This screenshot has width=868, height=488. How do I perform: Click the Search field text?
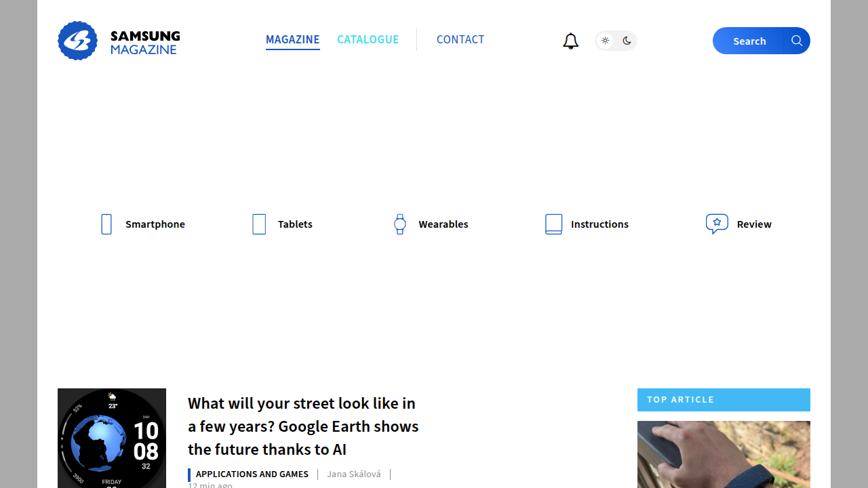click(x=749, y=41)
